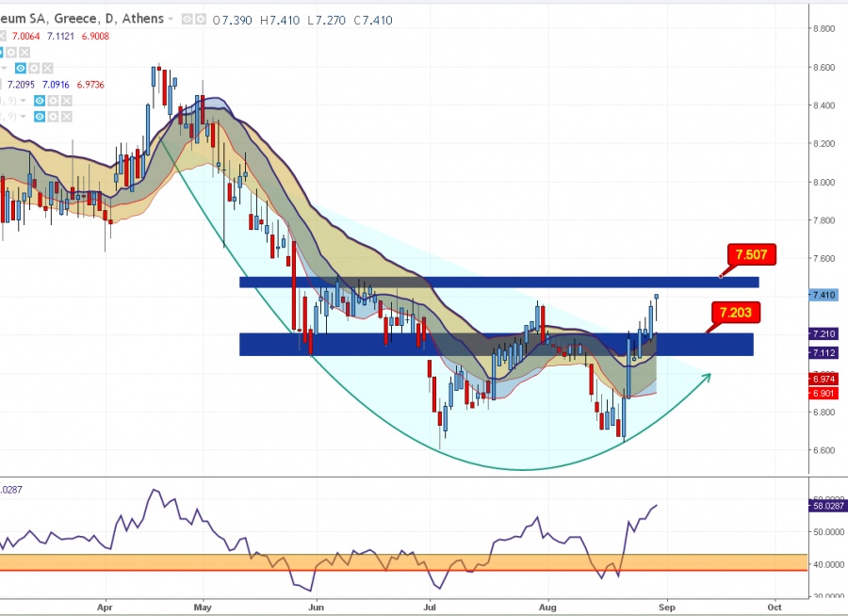
Task: Toggle visibility eye next to the Athens symbol title
Action: tap(188, 19)
